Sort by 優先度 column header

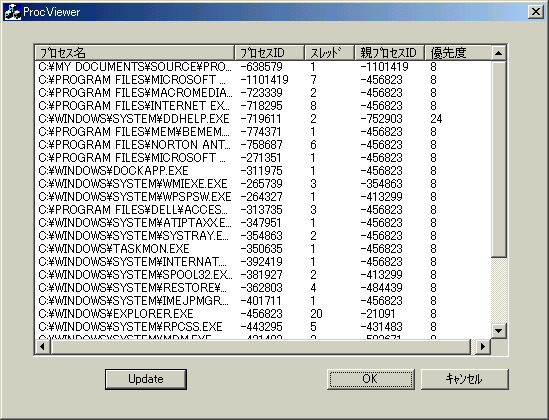tap(458, 53)
